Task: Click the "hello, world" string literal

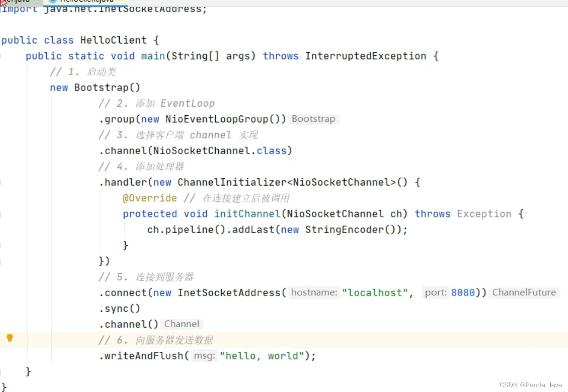Action: [262, 356]
